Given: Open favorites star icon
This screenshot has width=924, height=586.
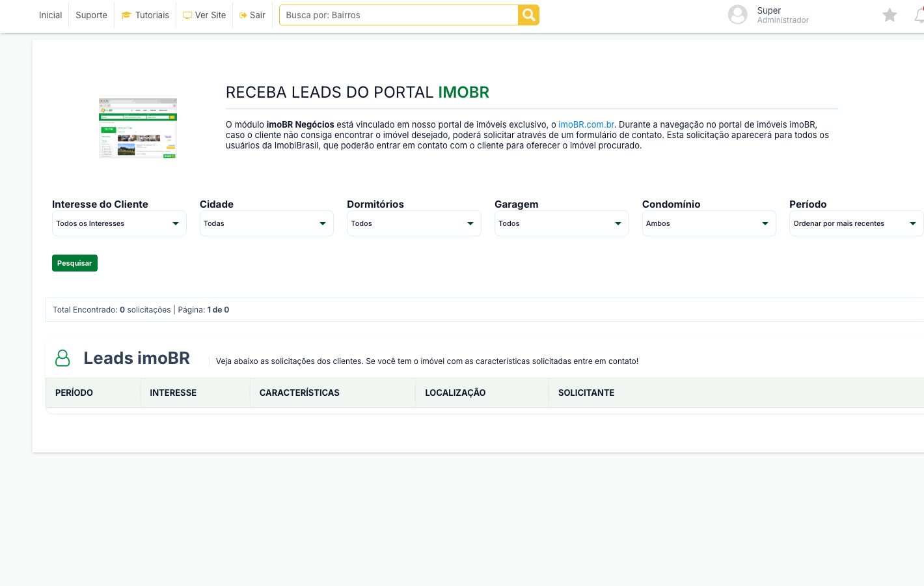Looking at the screenshot, I should (890, 15).
